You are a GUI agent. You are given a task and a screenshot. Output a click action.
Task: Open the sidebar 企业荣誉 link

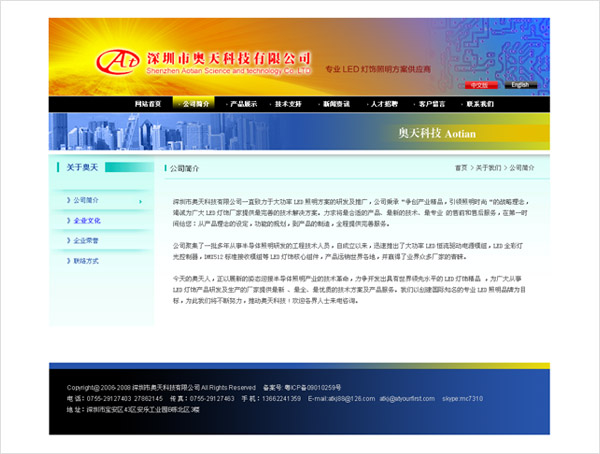86,240
